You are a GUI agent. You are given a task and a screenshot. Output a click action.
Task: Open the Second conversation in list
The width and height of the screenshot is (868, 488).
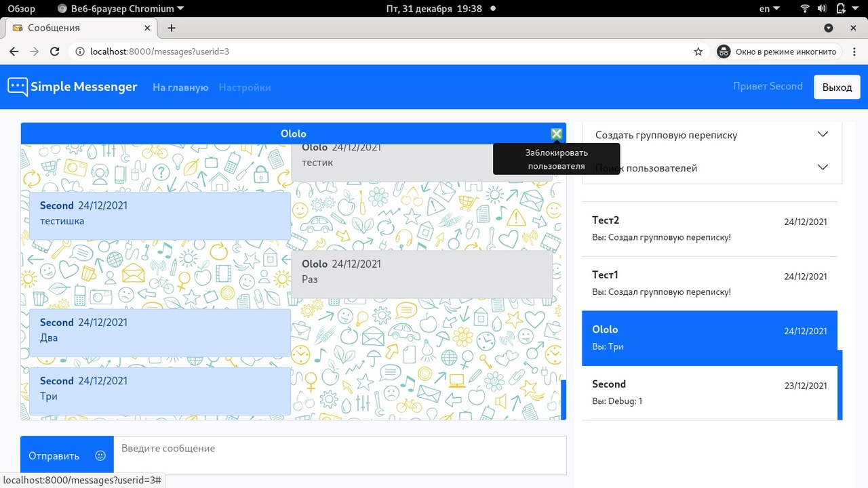[x=709, y=392]
